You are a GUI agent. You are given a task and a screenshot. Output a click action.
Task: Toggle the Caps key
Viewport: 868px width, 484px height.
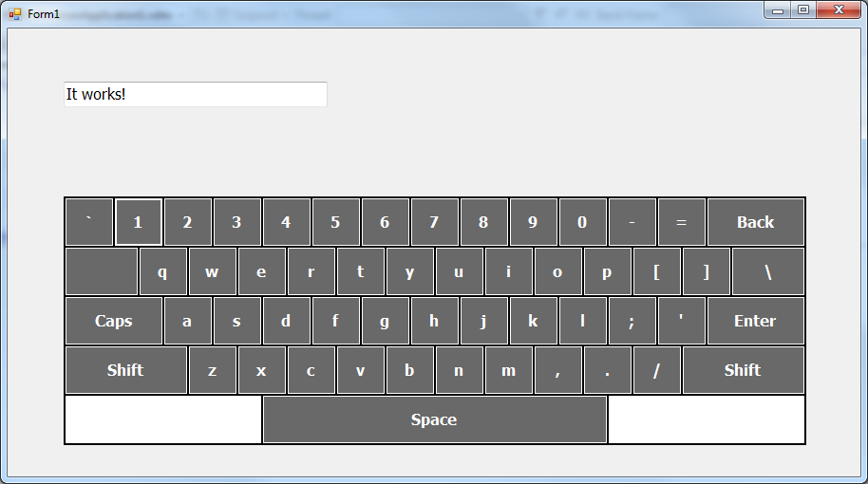113,320
